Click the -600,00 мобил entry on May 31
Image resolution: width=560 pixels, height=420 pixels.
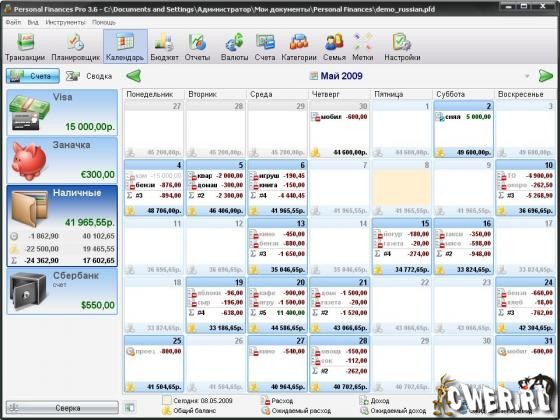(x=526, y=352)
